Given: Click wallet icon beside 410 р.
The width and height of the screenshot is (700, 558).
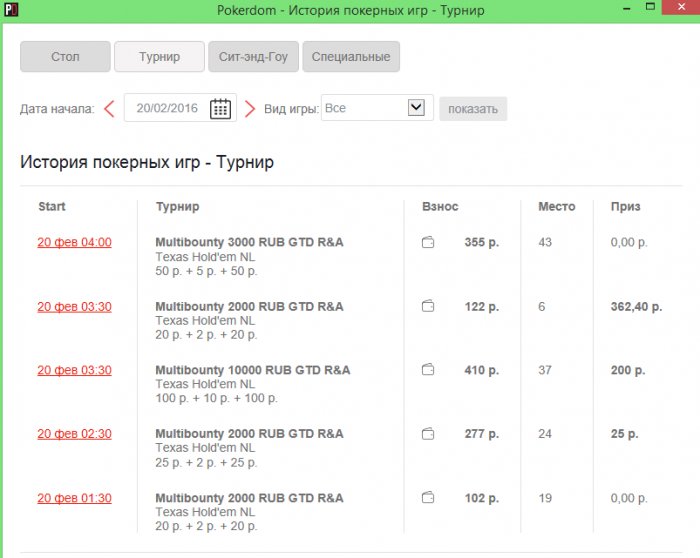Looking at the screenshot, I should (428, 370).
